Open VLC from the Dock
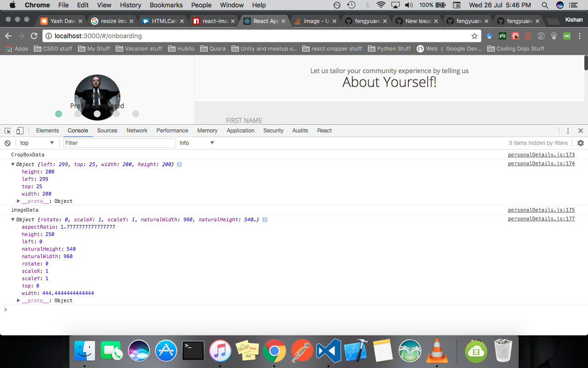588x368 pixels. coord(436,351)
